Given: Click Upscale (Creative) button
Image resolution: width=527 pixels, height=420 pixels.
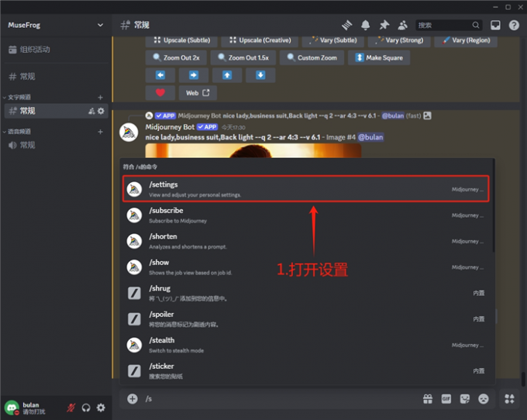Looking at the screenshot, I should pyautogui.click(x=260, y=40).
